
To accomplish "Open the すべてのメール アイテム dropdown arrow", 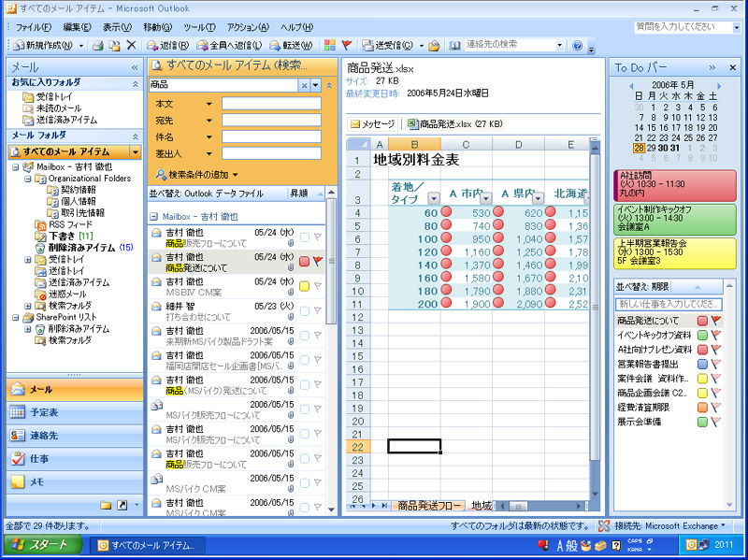I will [136, 152].
